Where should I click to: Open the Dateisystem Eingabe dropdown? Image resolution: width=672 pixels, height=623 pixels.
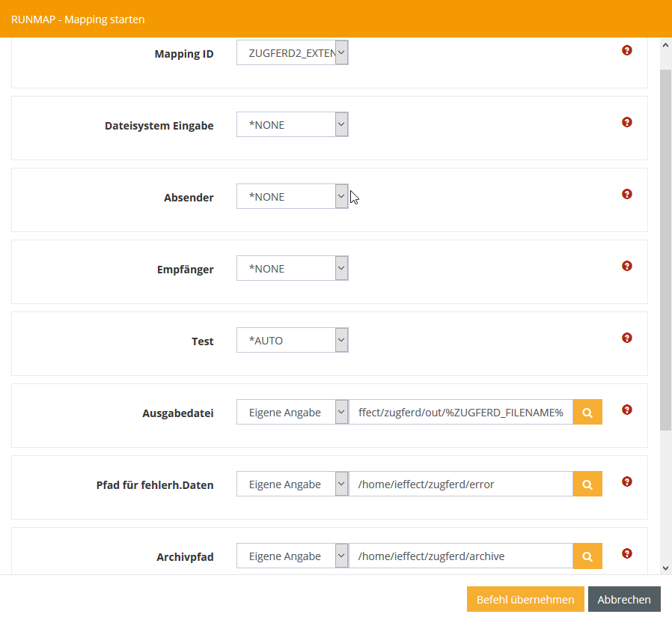(x=293, y=125)
